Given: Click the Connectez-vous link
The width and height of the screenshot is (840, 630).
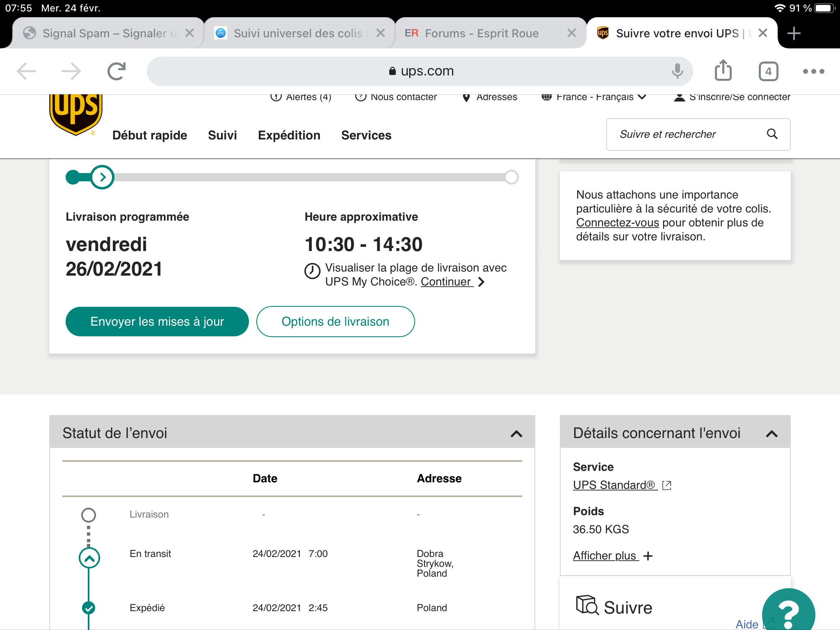Looking at the screenshot, I should pos(617,223).
